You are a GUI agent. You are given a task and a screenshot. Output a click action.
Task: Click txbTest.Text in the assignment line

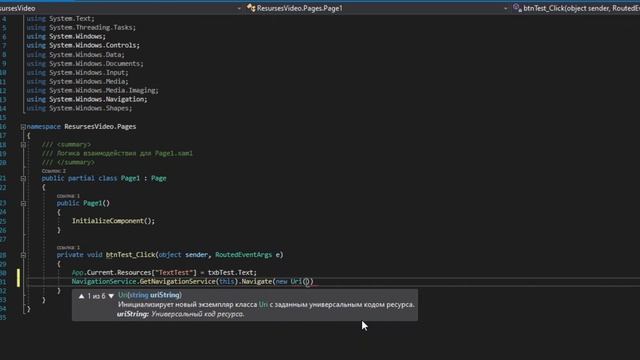231,273
